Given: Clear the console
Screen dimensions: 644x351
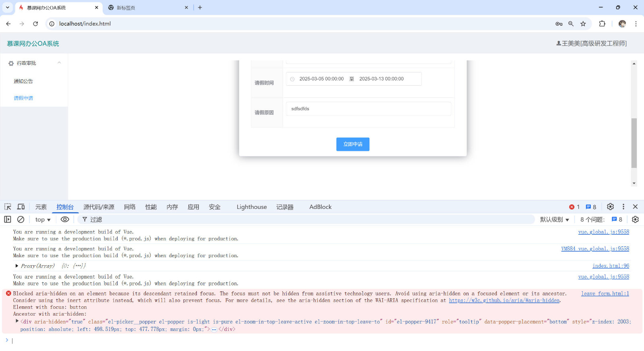Looking at the screenshot, I should pyautogui.click(x=21, y=219).
